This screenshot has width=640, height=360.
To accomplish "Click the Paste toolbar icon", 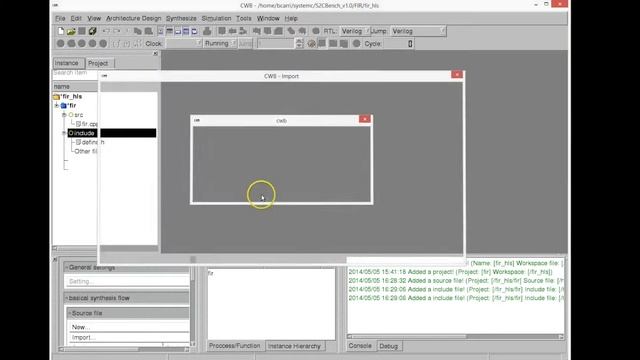I will 149,31.
